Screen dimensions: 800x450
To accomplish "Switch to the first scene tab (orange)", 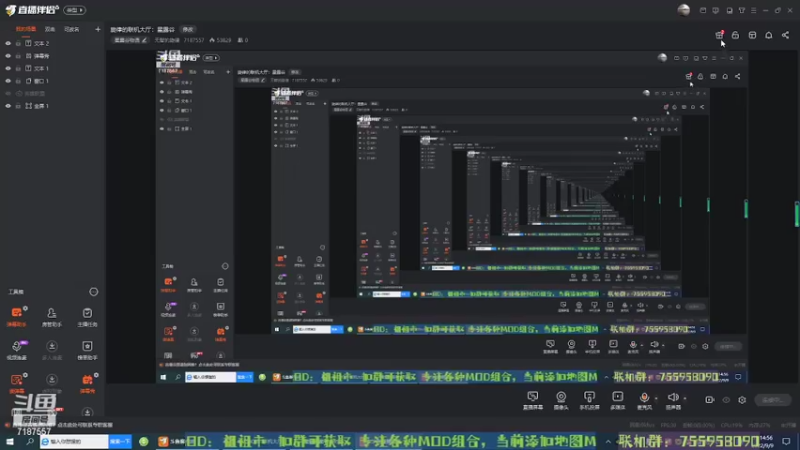I will click(26, 30).
